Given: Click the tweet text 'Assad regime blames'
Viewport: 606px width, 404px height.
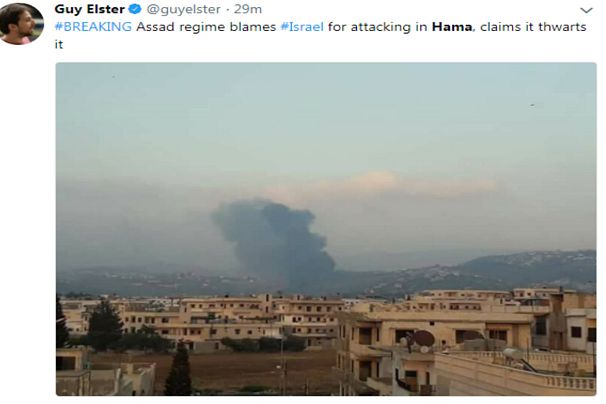Looking at the screenshot, I should (206, 27).
